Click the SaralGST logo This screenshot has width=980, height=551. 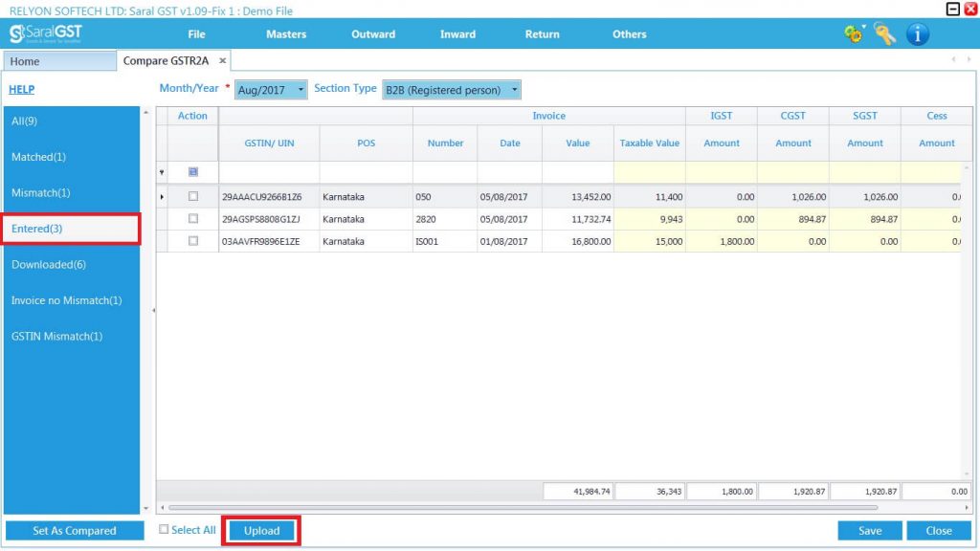click(x=45, y=33)
